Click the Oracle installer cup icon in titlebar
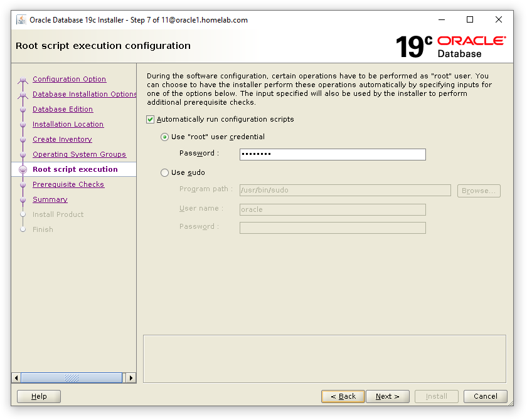The width and height of the screenshot is (527, 420). [x=21, y=19]
